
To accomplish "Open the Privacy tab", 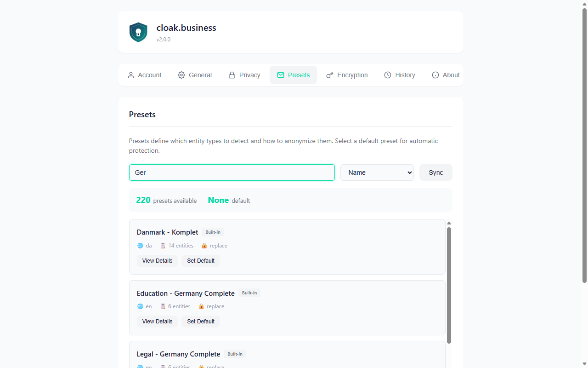I will (244, 75).
